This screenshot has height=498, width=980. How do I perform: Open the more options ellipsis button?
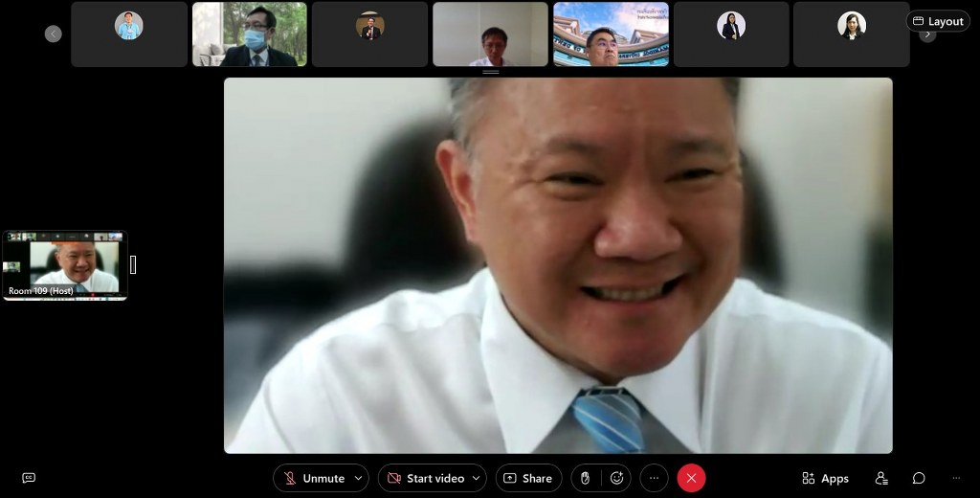[x=654, y=478]
